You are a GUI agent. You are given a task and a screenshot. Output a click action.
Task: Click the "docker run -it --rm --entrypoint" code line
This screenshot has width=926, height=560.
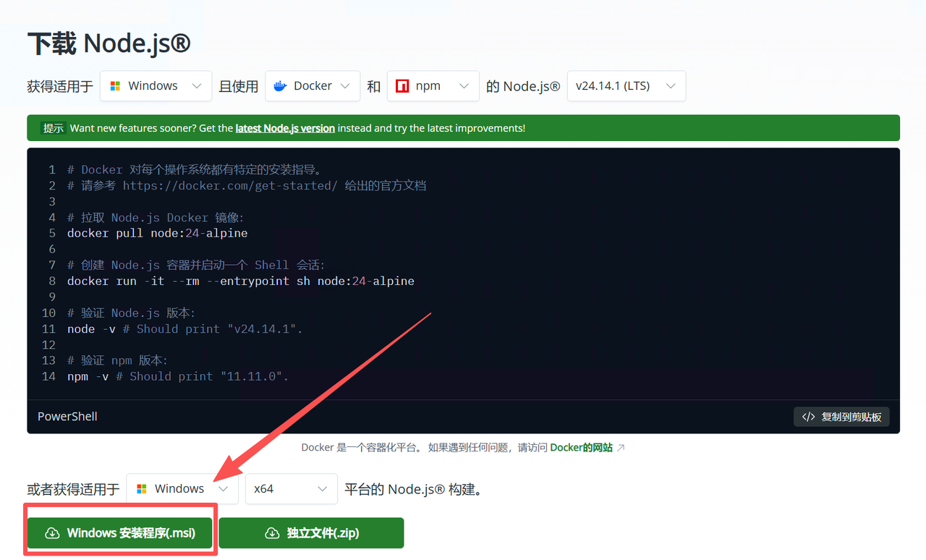point(241,281)
